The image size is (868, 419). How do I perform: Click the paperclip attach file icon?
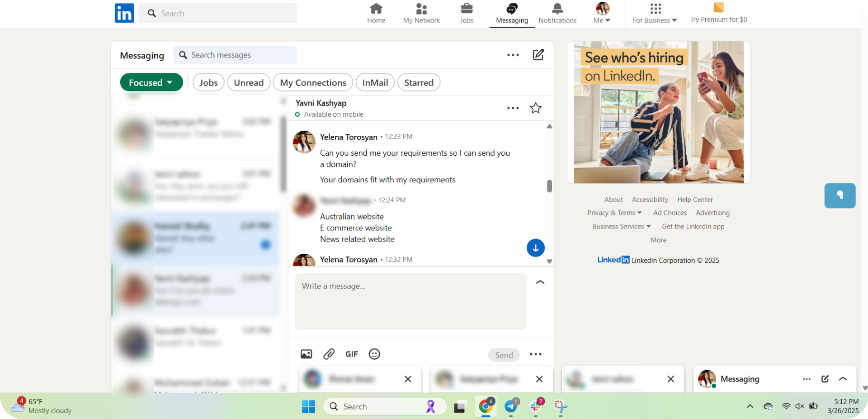point(329,354)
